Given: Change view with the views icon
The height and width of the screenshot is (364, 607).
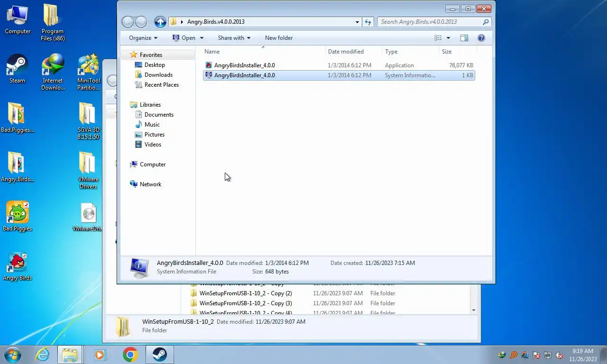Looking at the screenshot, I should pos(438,38).
